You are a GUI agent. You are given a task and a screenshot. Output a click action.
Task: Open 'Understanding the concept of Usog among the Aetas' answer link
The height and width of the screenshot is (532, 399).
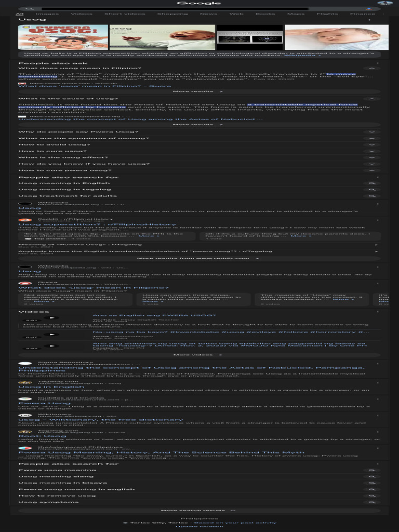point(140,119)
